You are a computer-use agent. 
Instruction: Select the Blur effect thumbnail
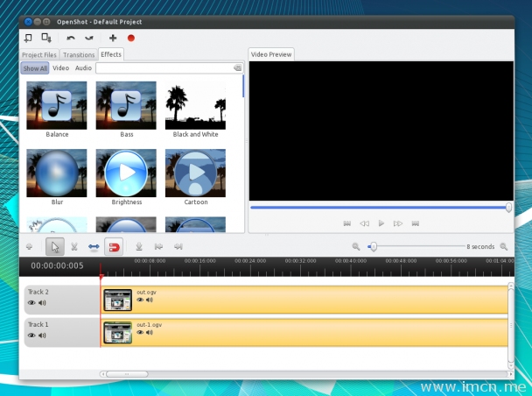pyautogui.click(x=57, y=173)
